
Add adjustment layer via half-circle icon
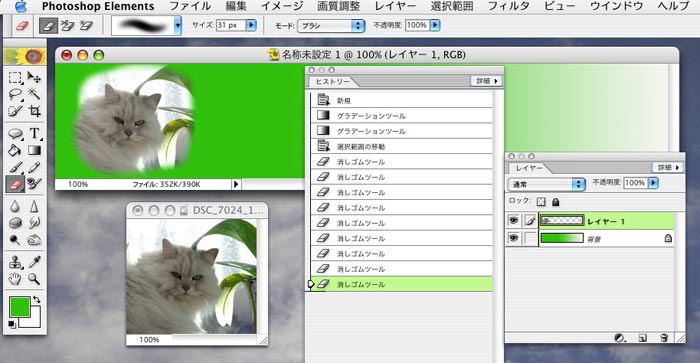pos(619,338)
